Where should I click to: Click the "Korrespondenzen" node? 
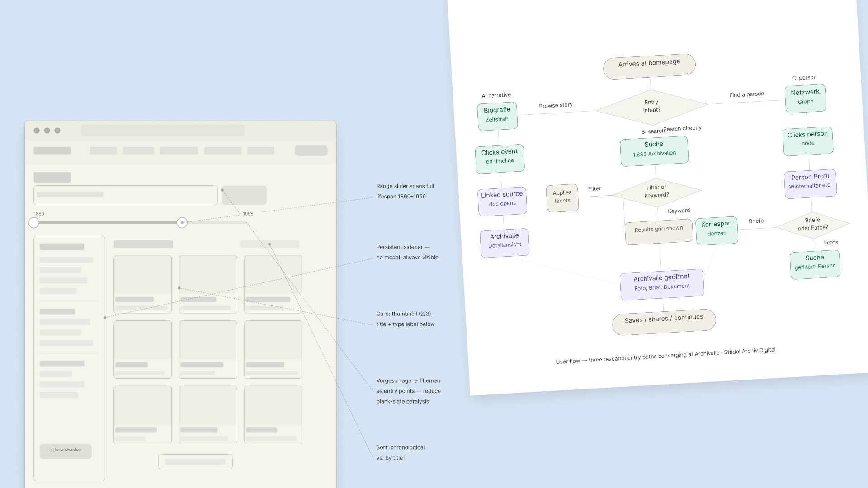[x=717, y=230]
